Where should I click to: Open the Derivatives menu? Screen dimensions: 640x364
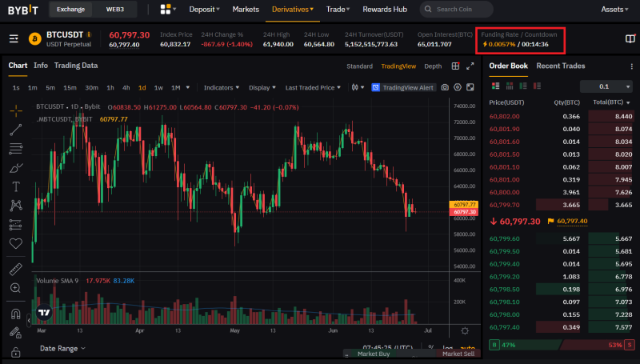coord(292,9)
